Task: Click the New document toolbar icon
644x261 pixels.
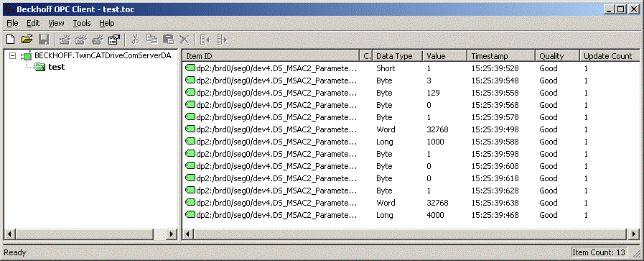Action: (x=10, y=40)
